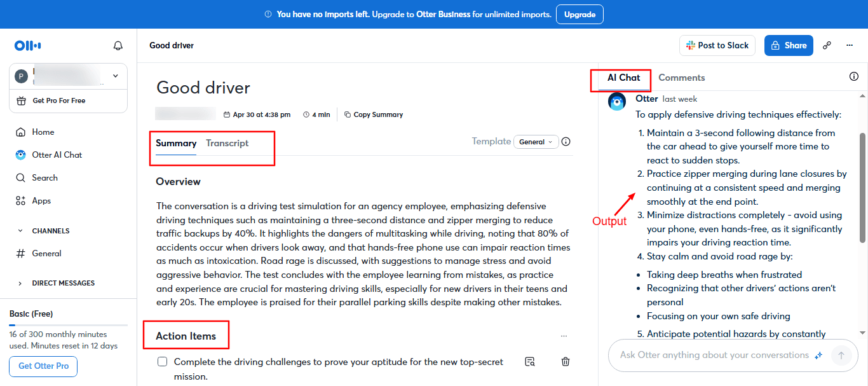
Task: Click the Ask Otter chat input field
Action: pyautogui.click(x=714, y=355)
